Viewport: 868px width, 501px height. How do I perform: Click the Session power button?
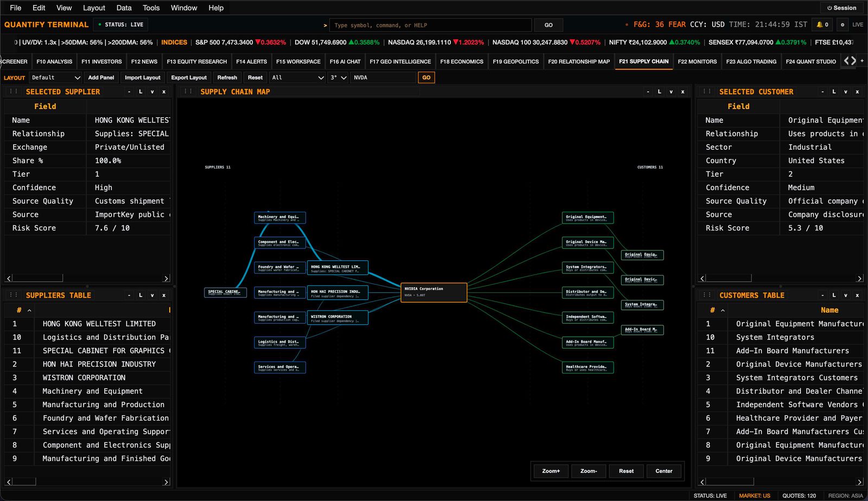[841, 8]
